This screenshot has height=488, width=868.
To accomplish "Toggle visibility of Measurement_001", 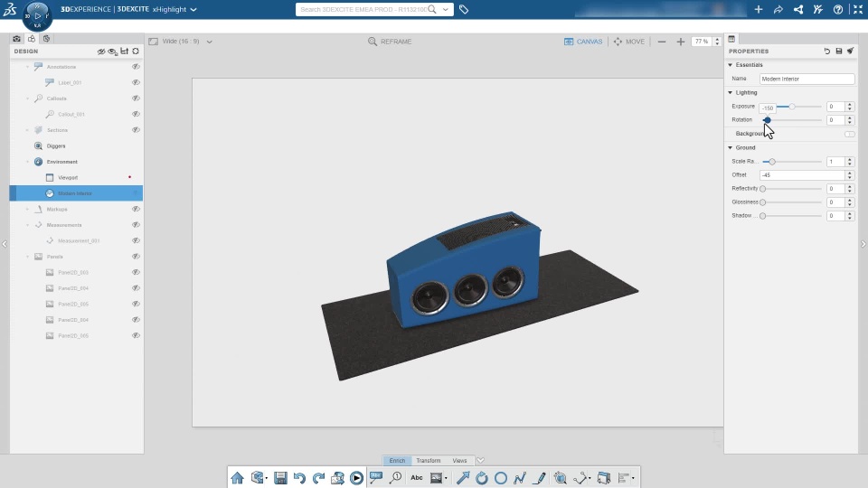I will (x=136, y=240).
